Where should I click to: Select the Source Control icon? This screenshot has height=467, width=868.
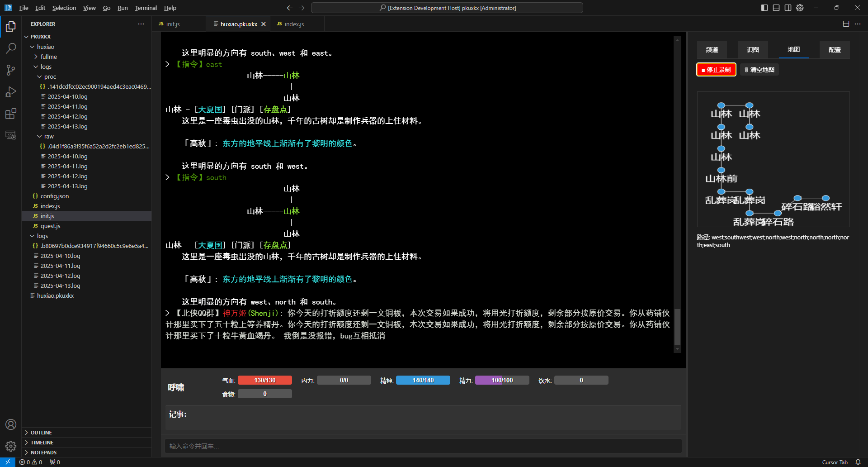[11, 70]
